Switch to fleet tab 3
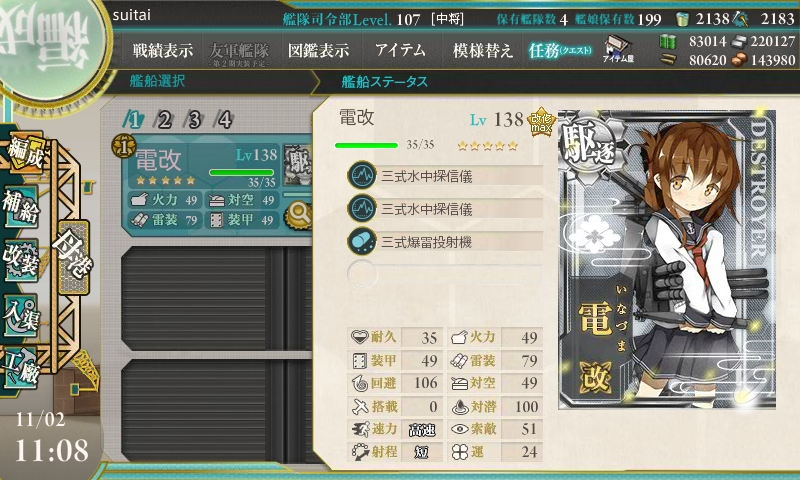The height and width of the screenshot is (480, 800). 194,120
